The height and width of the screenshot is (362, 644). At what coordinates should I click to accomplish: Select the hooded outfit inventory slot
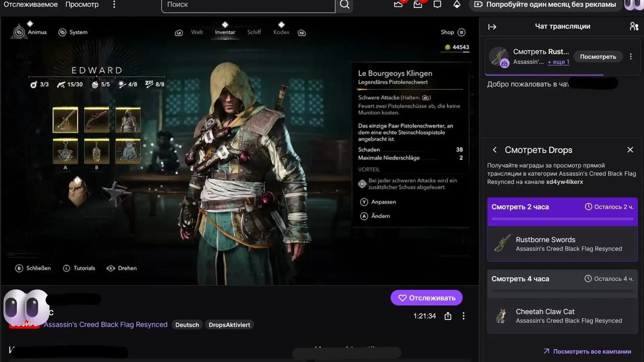click(128, 120)
